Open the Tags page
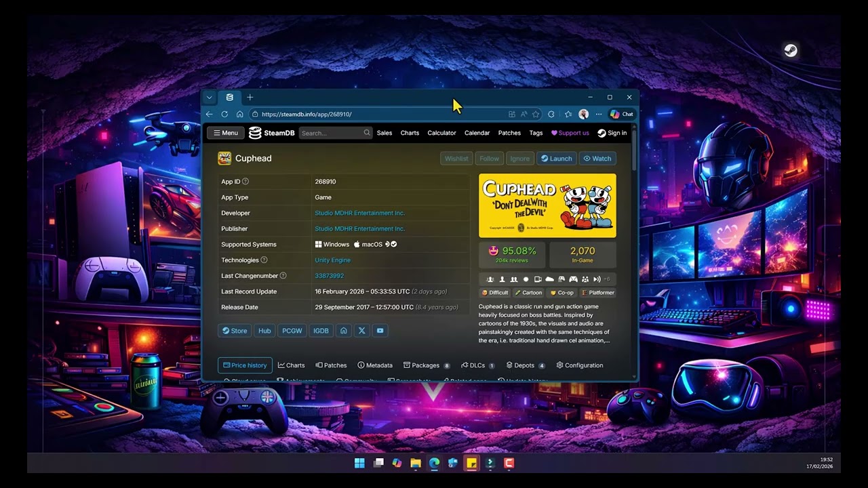 (536, 133)
